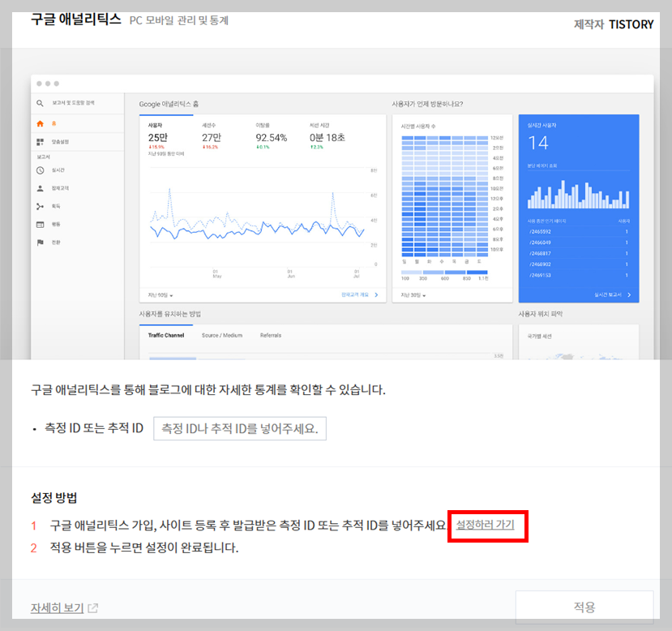Open the 자세히 보기 link
The width and height of the screenshot is (672, 631).
pos(57,607)
